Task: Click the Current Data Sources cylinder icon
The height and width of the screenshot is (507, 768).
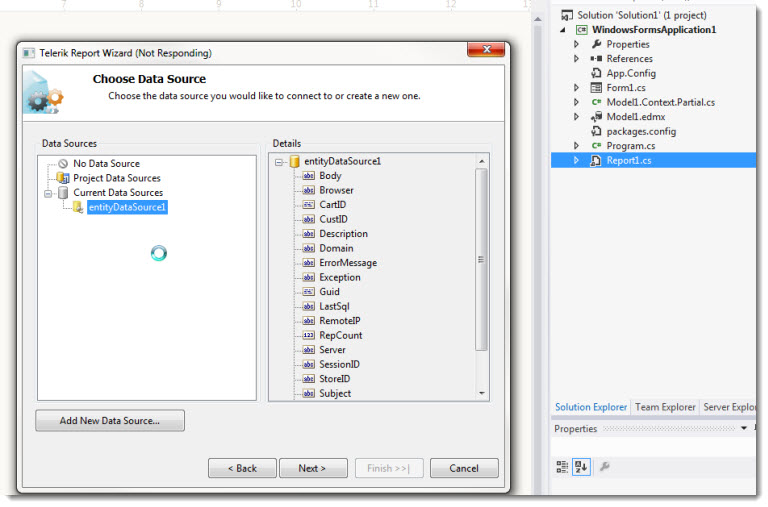Action: [x=63, y=193]
